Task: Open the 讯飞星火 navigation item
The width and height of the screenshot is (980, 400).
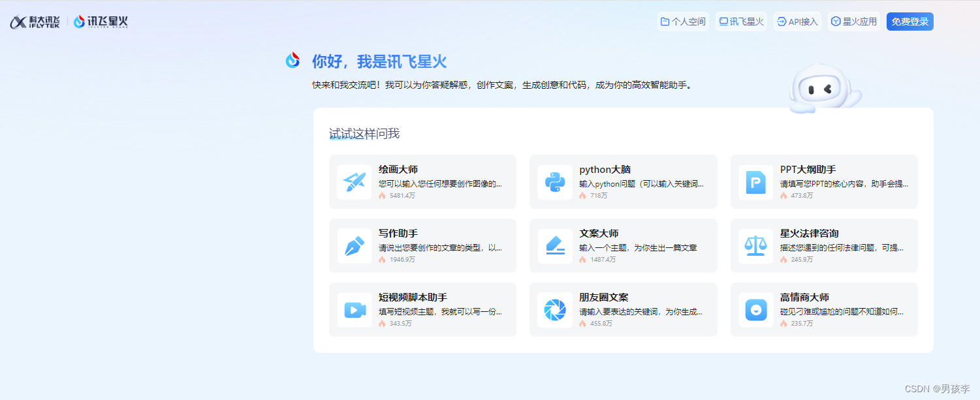Action: pos(742,22)
